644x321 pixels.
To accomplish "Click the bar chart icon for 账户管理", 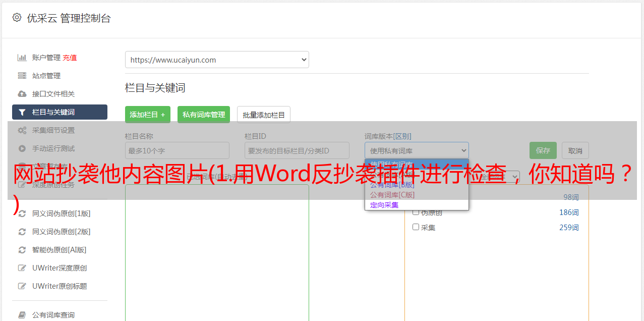I will click(22, 58).
